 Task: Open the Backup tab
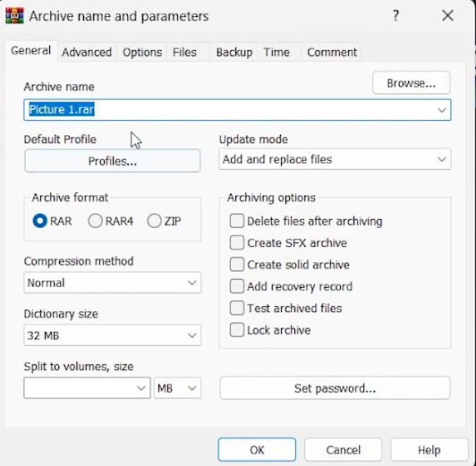(234, 52)
